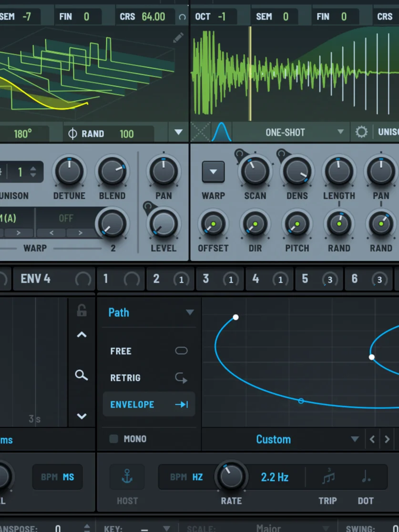Image resolution: width=399 pixels, height=532 pixels.
Task: Click the CRS 64.00 value field
Action: pyautogui.click(x=153, y=17)
